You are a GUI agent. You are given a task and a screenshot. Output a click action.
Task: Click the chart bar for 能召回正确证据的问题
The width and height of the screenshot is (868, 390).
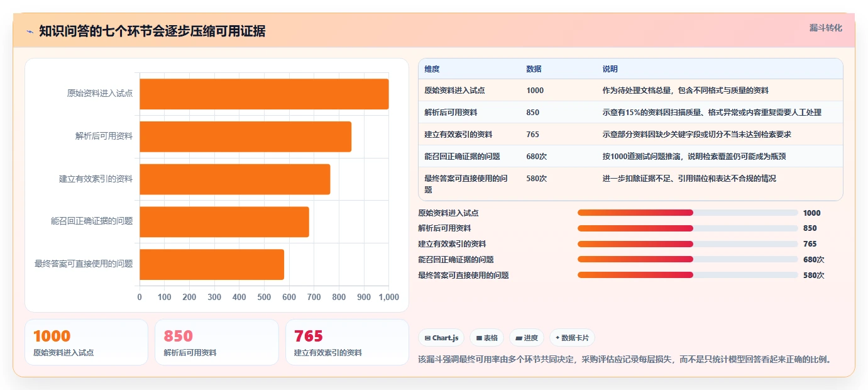coord(224,221)
